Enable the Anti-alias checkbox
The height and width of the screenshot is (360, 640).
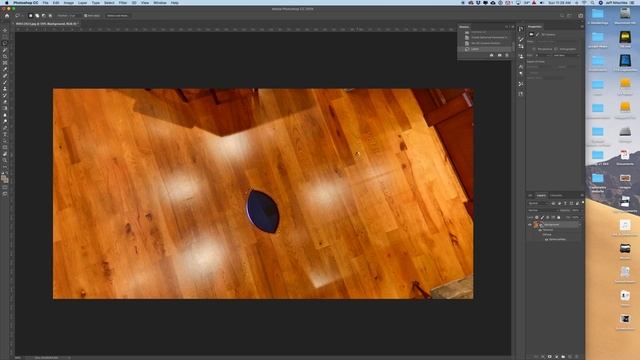click(x=85, y=16)
